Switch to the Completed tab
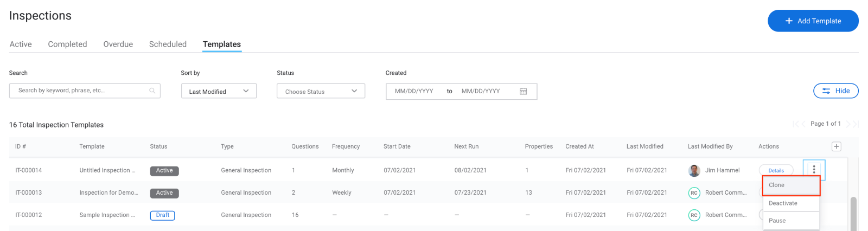This screenshot has height=231, width=868. tap(67, 44)
